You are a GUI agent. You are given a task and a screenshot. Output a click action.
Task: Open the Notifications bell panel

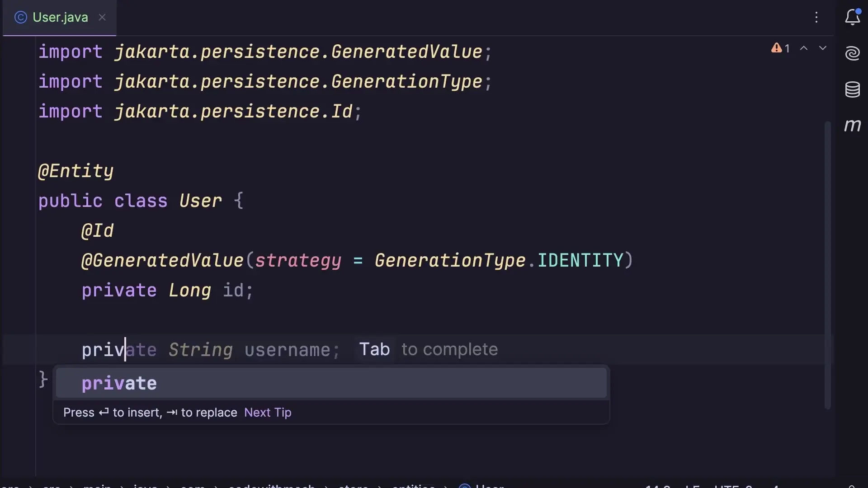click(853, 17)
